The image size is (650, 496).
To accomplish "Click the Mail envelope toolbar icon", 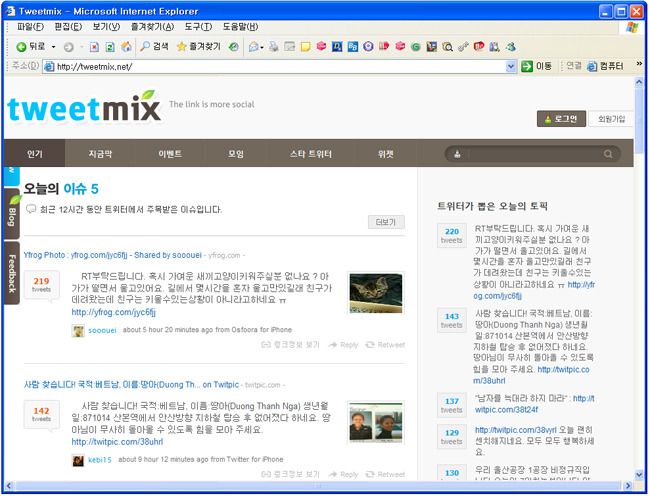I will tap(253, 47).
